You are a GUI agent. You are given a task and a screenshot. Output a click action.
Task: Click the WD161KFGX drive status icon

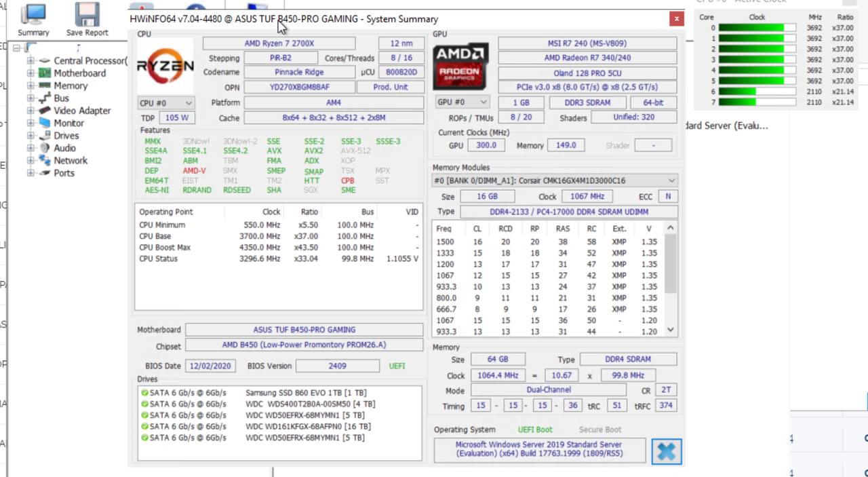(x=144, y=426)
